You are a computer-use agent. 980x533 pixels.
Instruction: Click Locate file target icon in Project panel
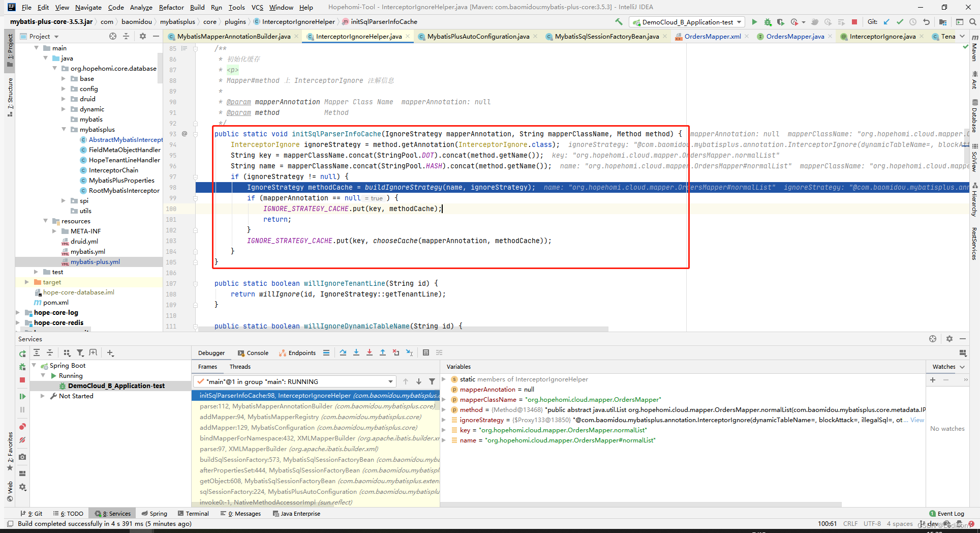click(113, 36)
